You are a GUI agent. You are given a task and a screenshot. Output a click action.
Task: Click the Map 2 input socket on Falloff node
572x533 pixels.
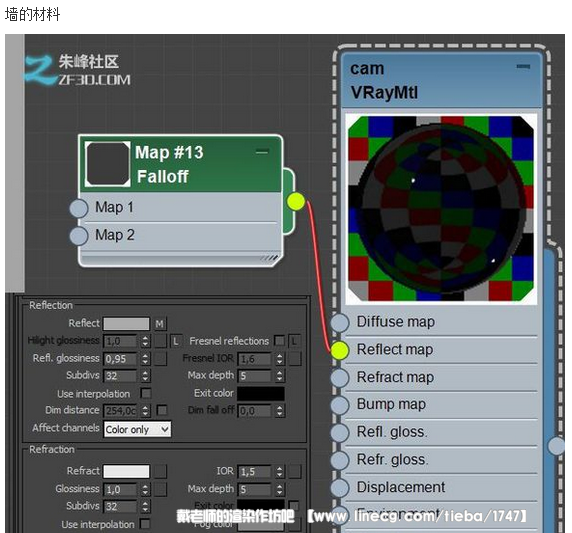tap(79, 236)
